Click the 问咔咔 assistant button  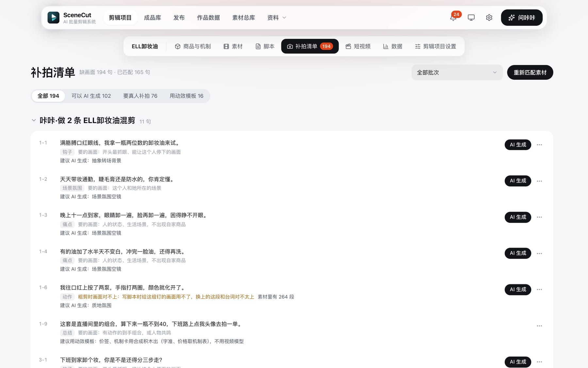(522, 18)
